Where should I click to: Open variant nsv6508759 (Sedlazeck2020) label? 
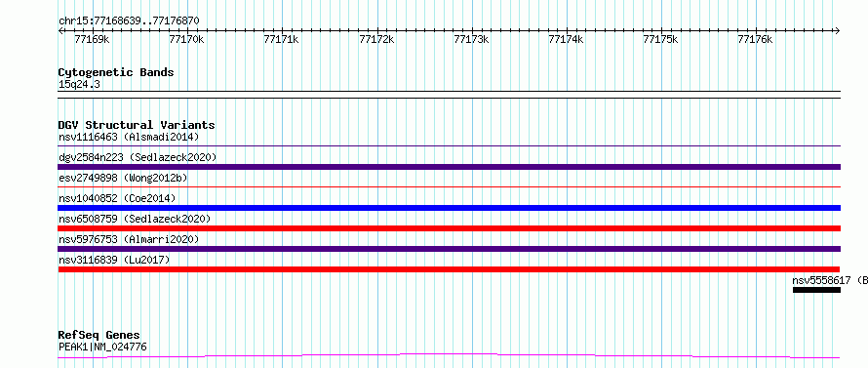135,219
